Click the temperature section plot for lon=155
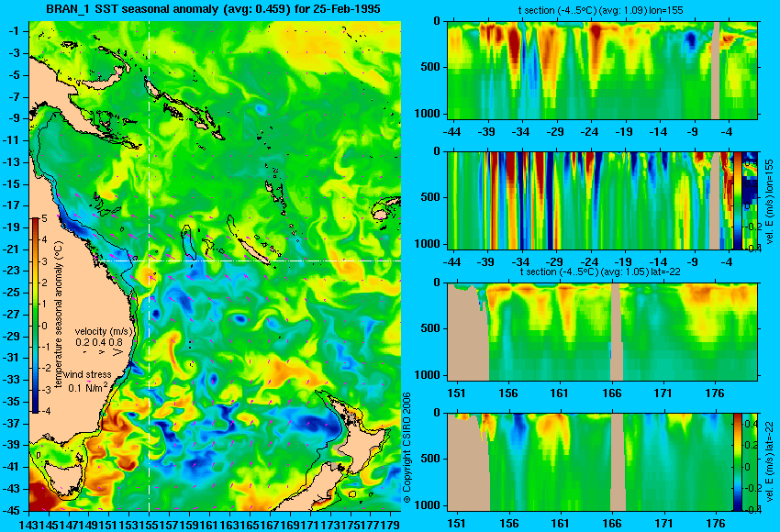 click(x=603, y=70)
